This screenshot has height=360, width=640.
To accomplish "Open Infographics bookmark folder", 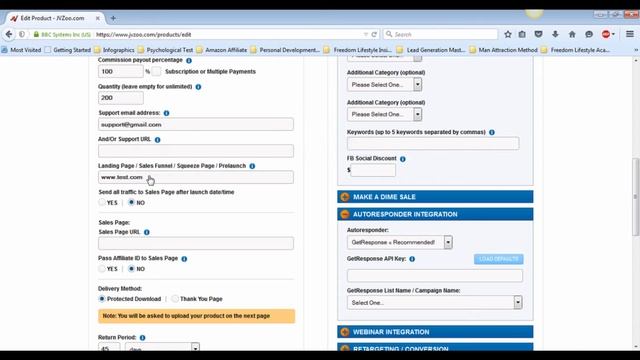I will point(114,50).
